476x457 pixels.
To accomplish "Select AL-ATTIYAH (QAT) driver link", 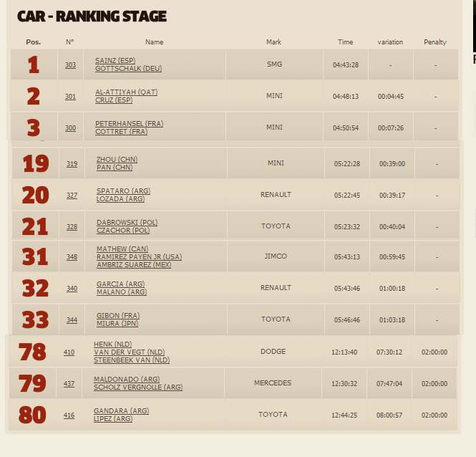I will 126,92.
